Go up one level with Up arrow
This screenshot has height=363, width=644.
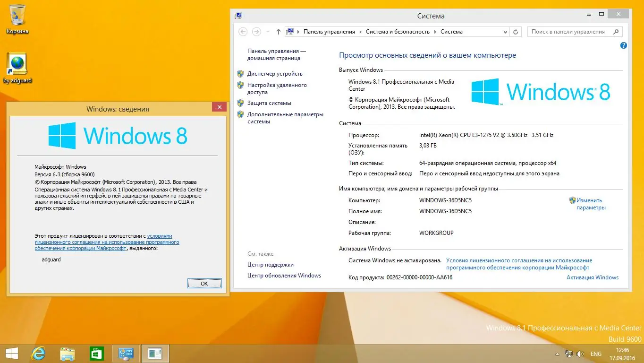279,32
